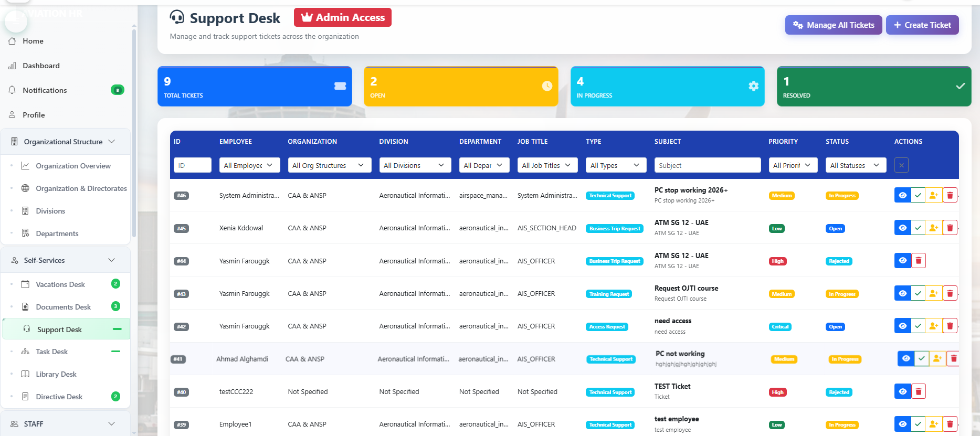
Task: Open Vacations Desk in sidebar
Action: click(60, 284)
